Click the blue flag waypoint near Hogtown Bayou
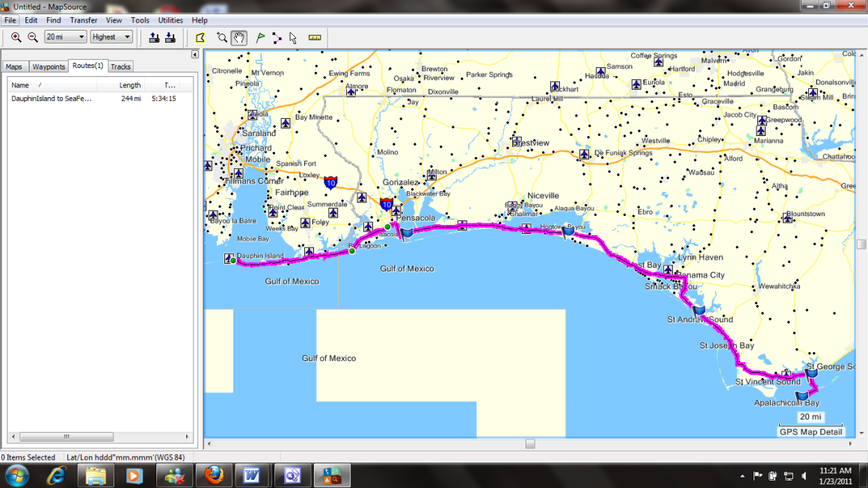The image size is (868, 488). click(x=568, y=231)
